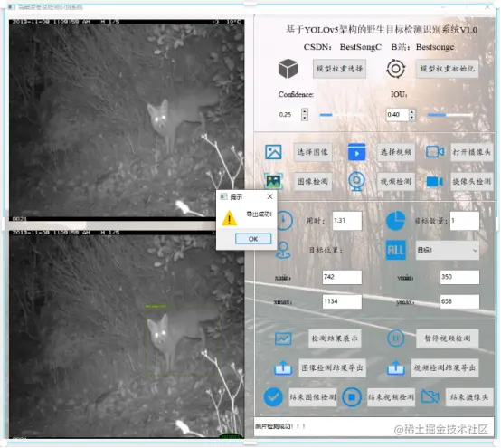Confirm the export success dialog with OK
The image size is (501, 448).
point(253,239)
